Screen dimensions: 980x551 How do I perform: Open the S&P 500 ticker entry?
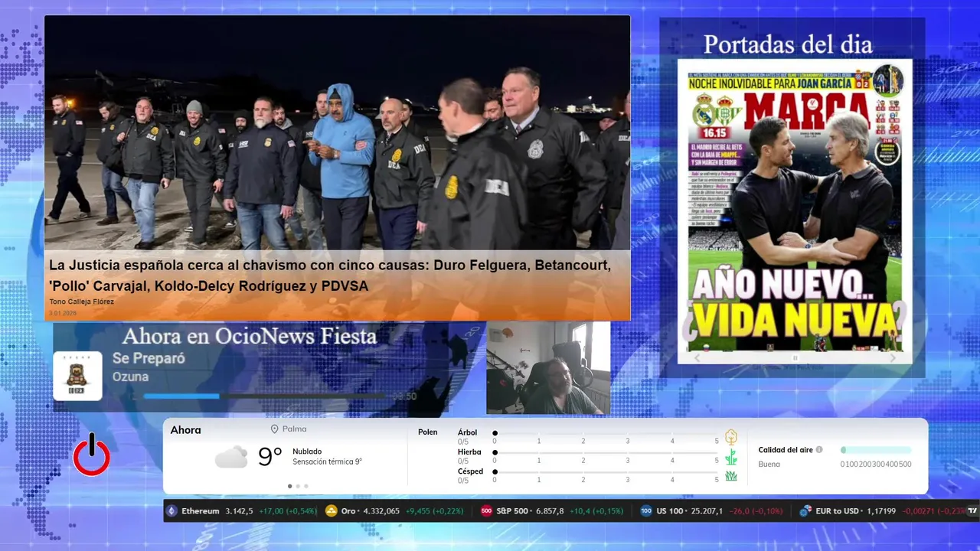coord(552,510)
